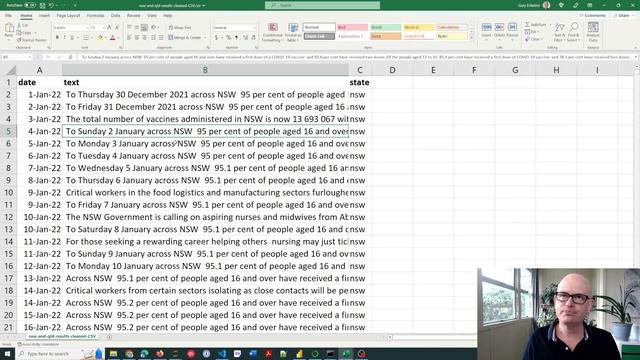This screenshot has width=640, height=360.
Task: Click the search box in title bar
Action: [x=322, y=5]
